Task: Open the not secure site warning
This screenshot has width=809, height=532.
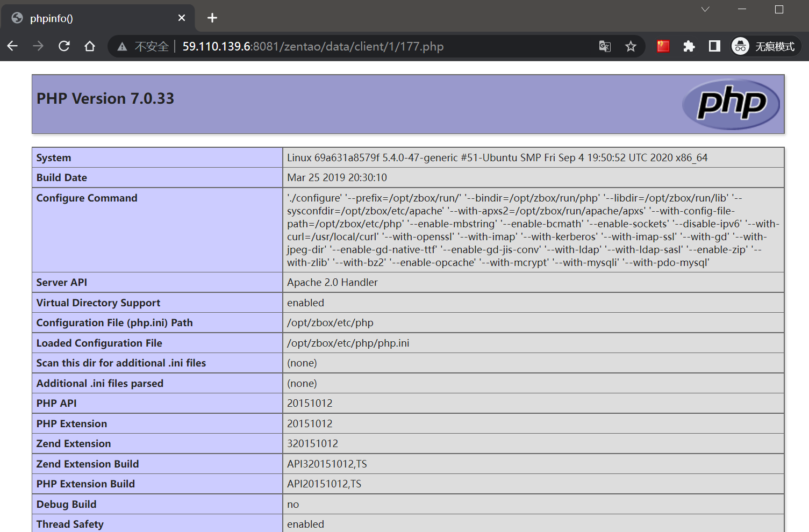Action: (143, 47)
